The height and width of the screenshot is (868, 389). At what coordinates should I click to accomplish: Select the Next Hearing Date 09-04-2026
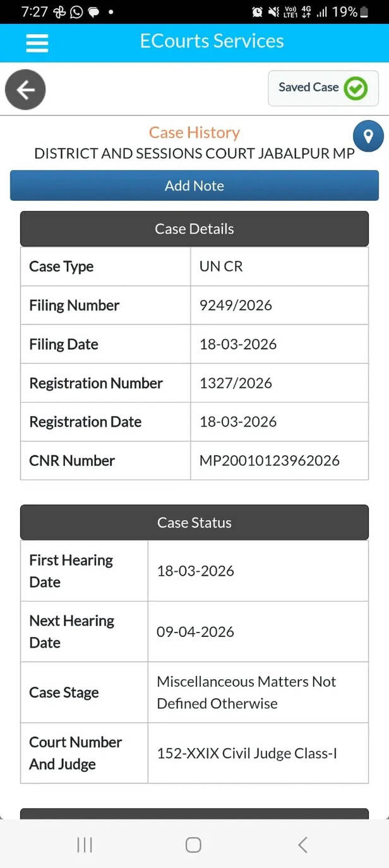point(195,631)
